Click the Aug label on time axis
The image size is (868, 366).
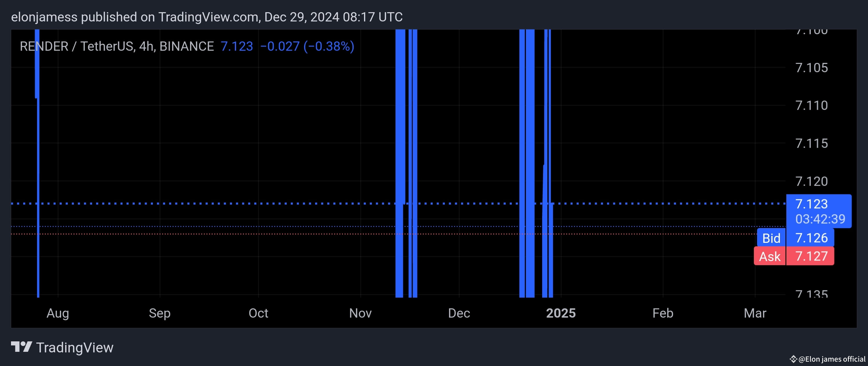click(x=58, y=313)
